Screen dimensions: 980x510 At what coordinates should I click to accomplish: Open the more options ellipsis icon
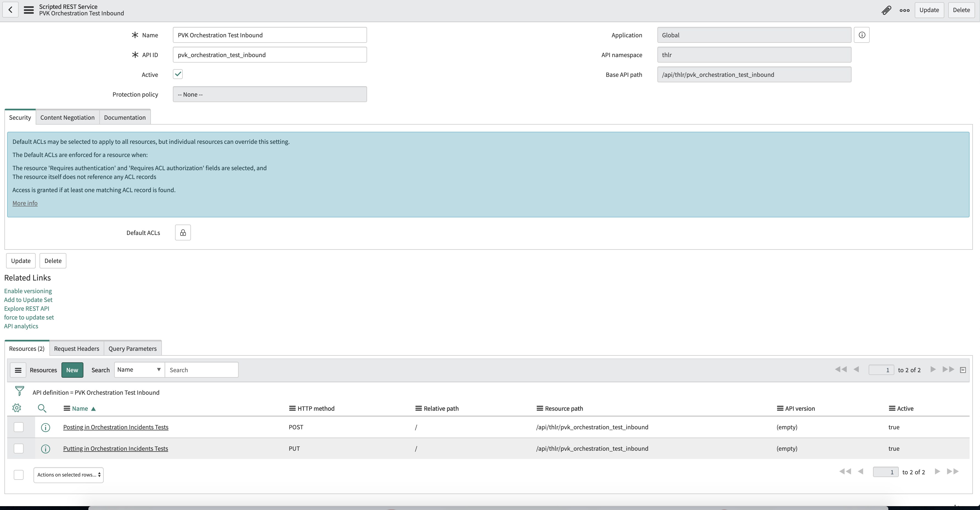tap(904, 10)
